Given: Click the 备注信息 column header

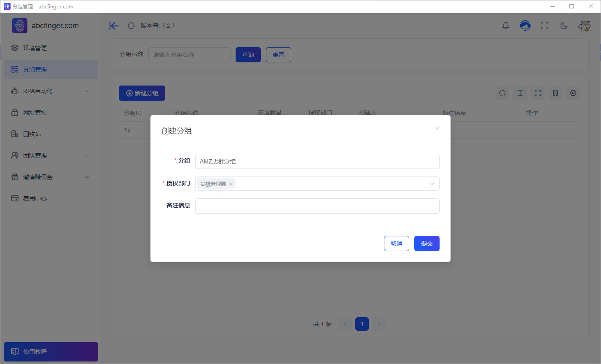Looking at the screenshot, I should coord(454,113).
